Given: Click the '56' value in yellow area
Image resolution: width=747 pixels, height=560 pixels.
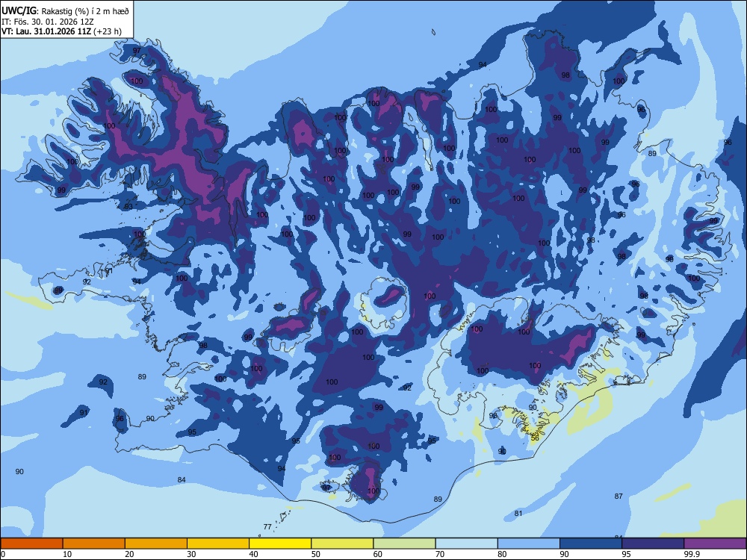Looking at the screenshot, I should [535, 438].
